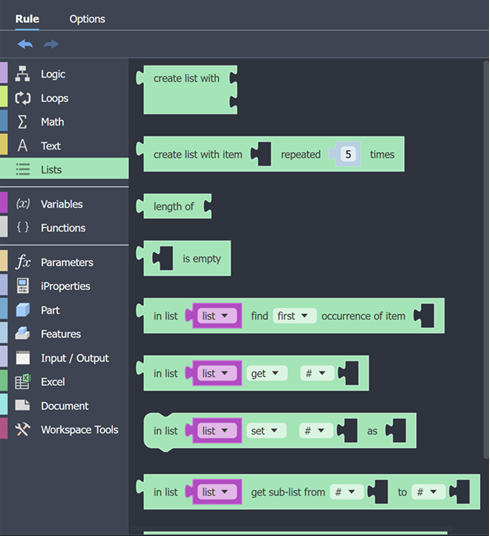Image resolution: width=490 pixels, height=536 pixels.
Task: Select the Loops category icon
Action: [x=23, y=98]
